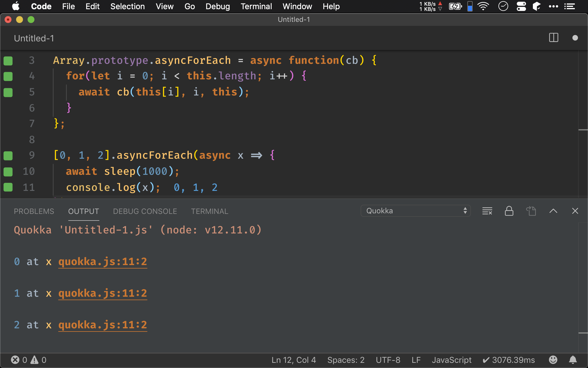Click the feedback smiley icon

[553, 360]
